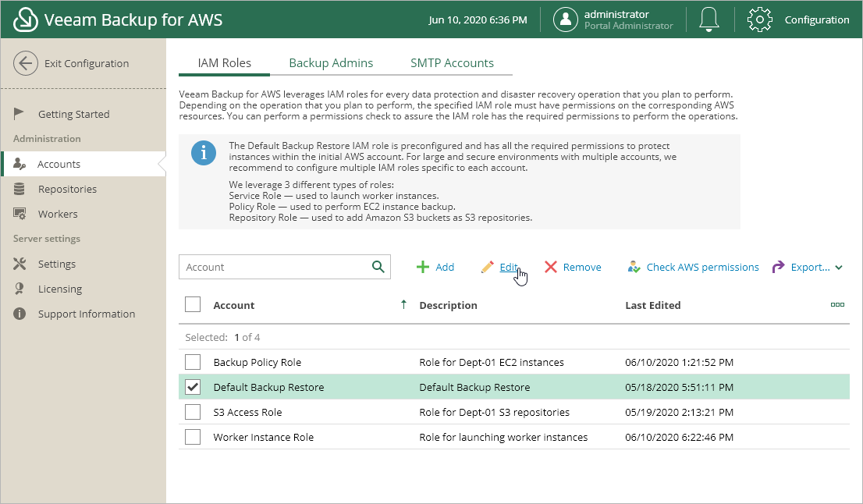Uncheck the Default Backup Restore checkbox

click(193, 387)
